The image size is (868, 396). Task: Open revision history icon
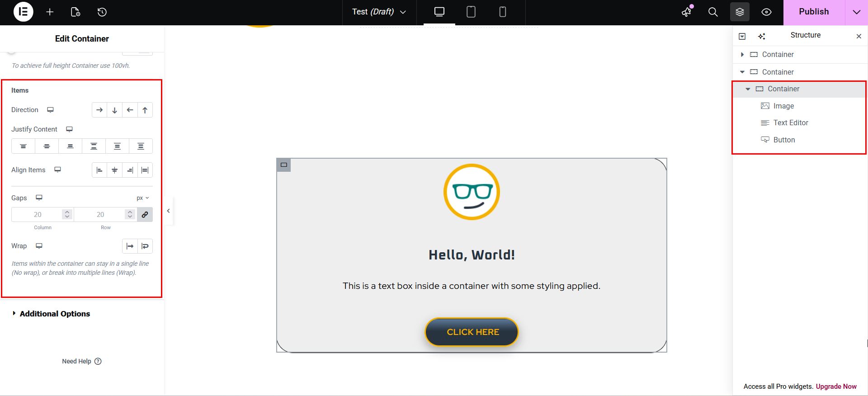(102, 12)
